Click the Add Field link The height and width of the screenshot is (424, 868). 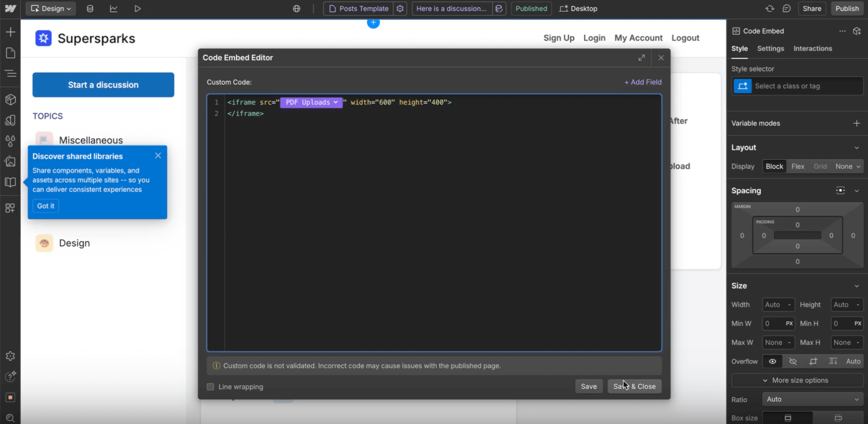[x=643, y=82]
